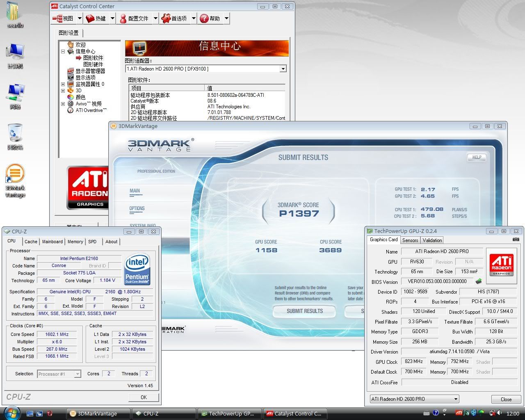Switch to TechPowerUp GPU-Z taskbar button
This screenshot has width=525, height=420.
pyautogui.click(x=230, y=413)
